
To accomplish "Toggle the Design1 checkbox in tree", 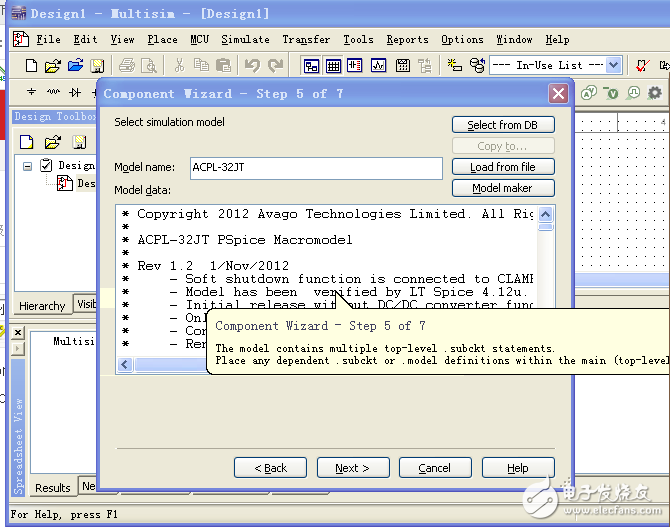I will tap(46, 165).
